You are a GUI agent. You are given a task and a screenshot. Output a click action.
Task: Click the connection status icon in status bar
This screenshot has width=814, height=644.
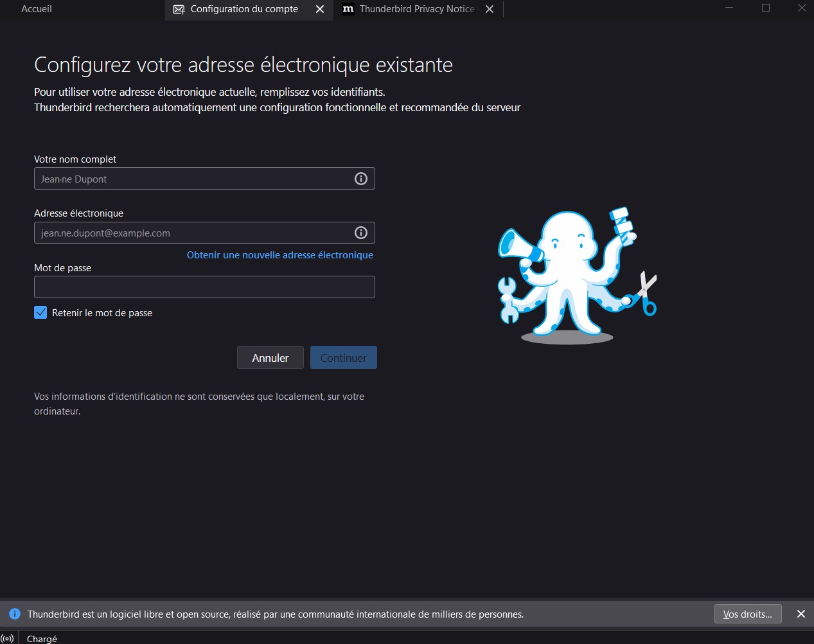point(8,638)
